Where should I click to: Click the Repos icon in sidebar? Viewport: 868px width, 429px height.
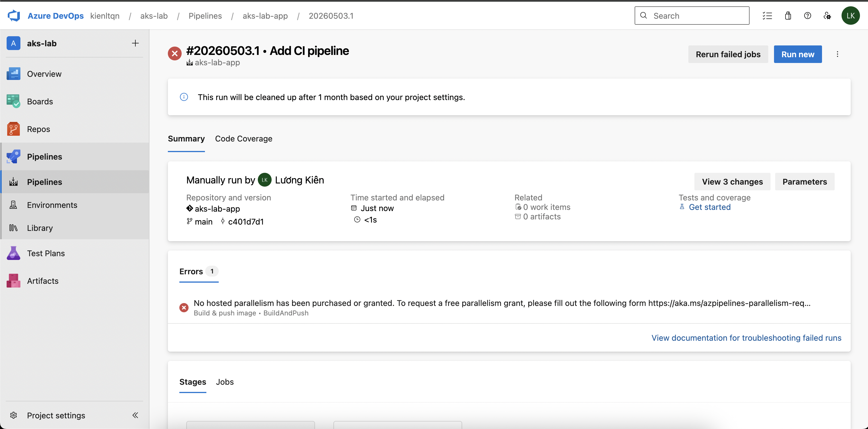14,129
